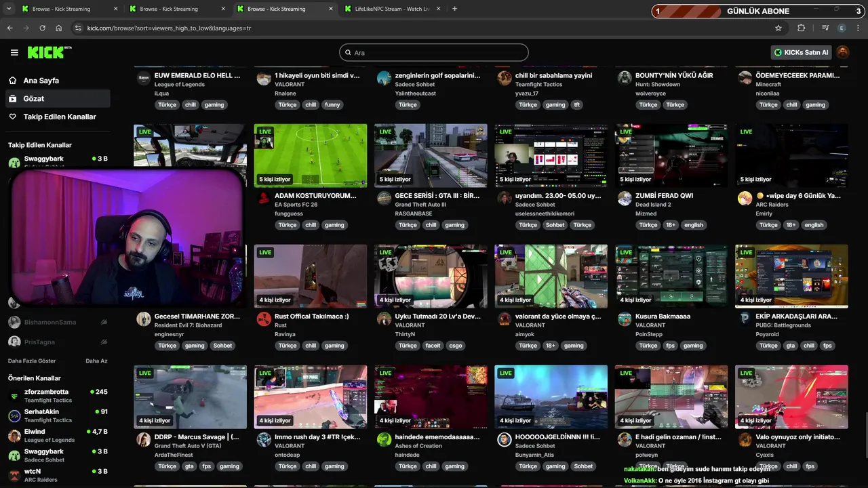The width and height of the screenshot is (868, 488).
Task: Open SerhatAkin recommended channel
Action: click(x=58, y=415)
